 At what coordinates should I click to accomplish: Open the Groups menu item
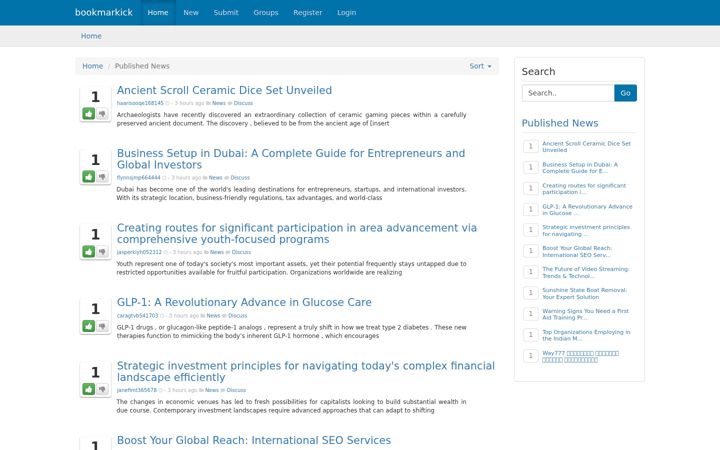(266, 12)
